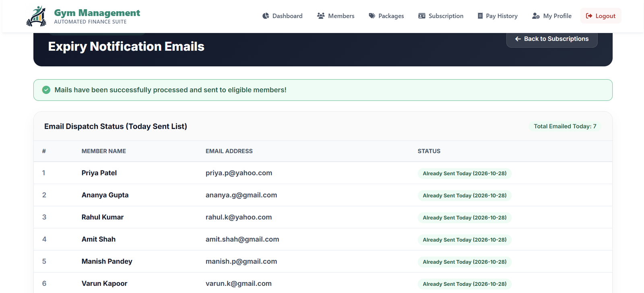Log out using the Logout button
The width and height of the screenshot is (644, 293).
click(601, 16)
